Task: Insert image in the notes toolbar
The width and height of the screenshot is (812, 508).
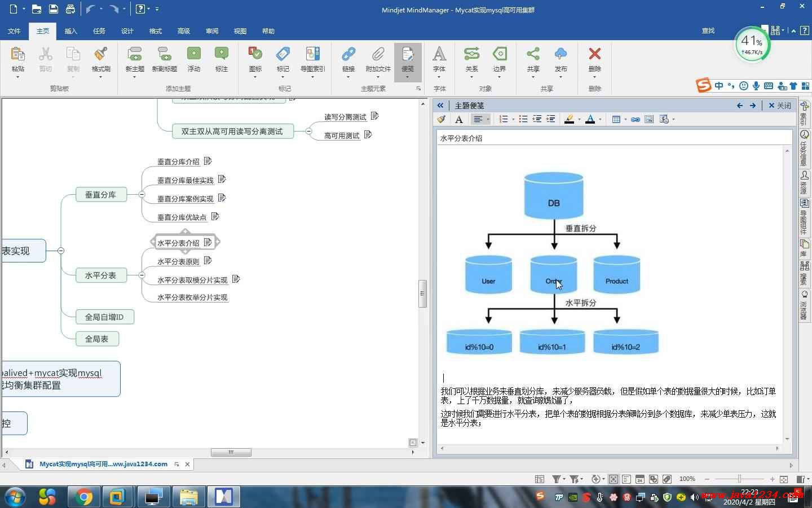Action: pos(649,119)
